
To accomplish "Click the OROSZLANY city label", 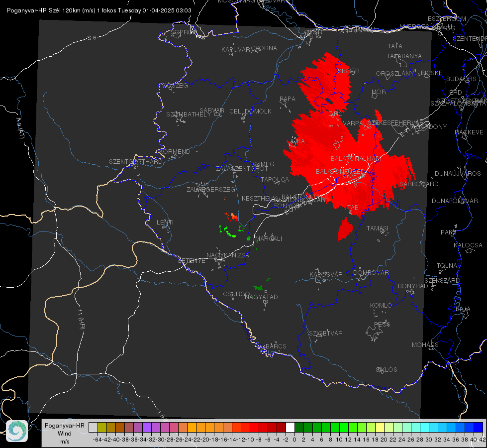I will point(395,74).
